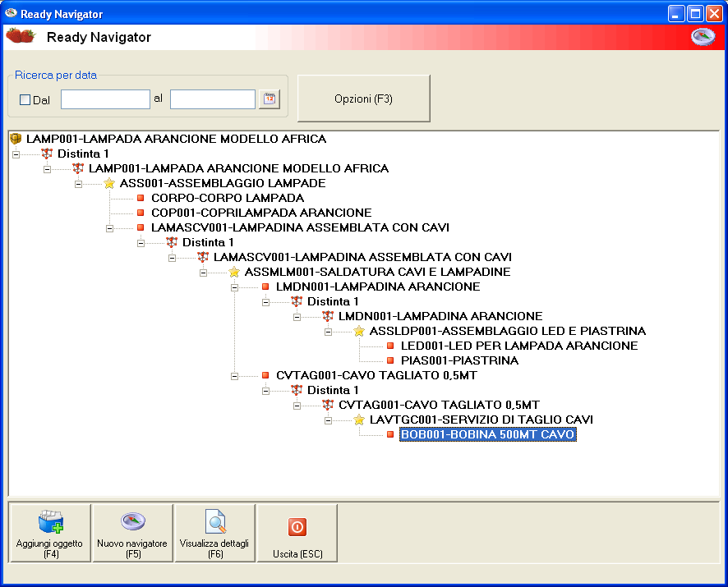Click star icon of LAVTGC001-SERVIZIO
This screenshot has height=587, width=728.
coord(359,420)
